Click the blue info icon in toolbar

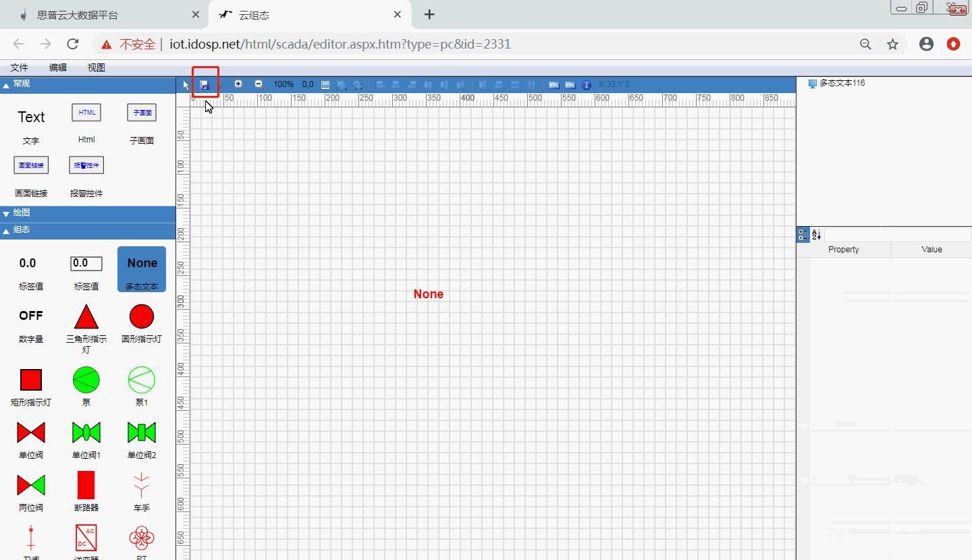tap(586, 85)
